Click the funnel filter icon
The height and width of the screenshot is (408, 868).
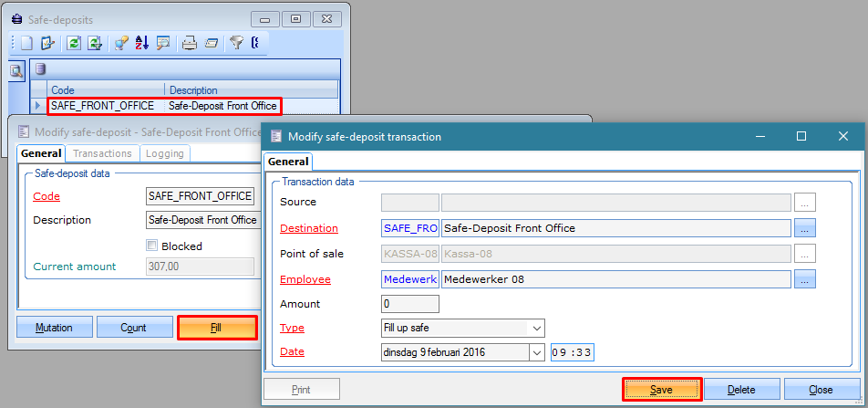(x=235, y=42)
